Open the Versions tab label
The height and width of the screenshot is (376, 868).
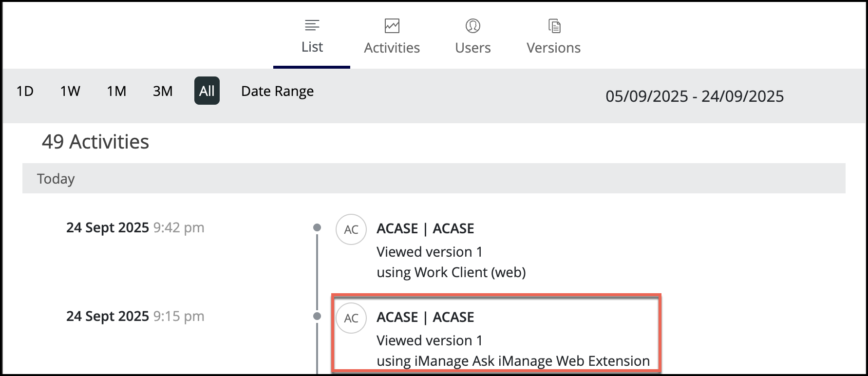coord(553,48)
